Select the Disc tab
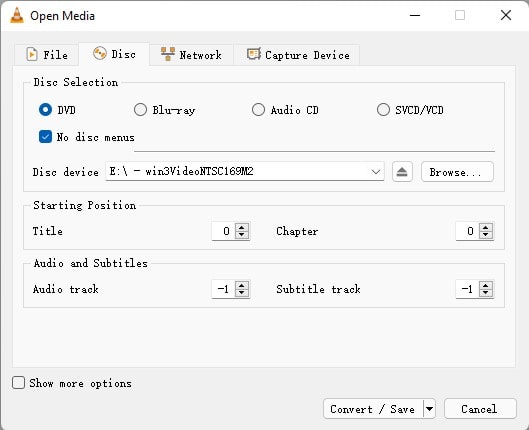This screenshot has height=430, width=529. pyautogui.click(x=114, y=54)
